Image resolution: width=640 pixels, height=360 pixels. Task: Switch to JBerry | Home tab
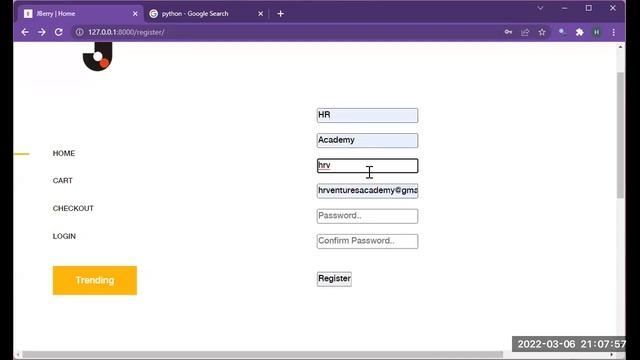pyautogui.click(x=80, y=13)
